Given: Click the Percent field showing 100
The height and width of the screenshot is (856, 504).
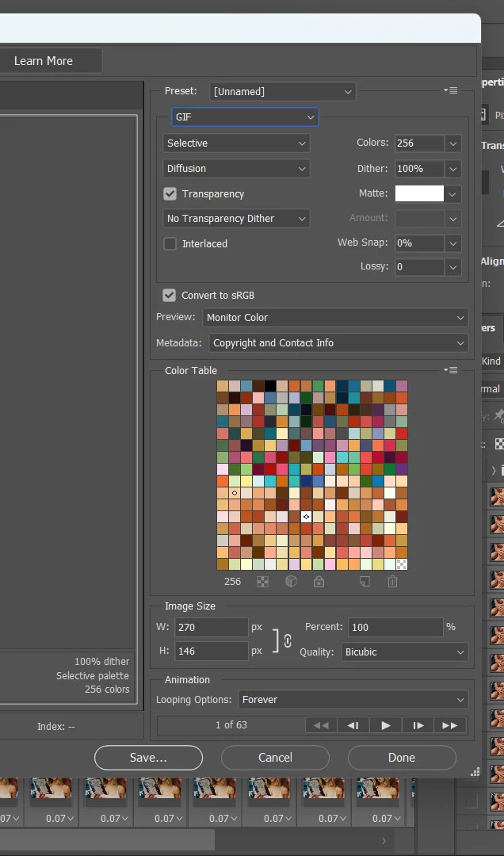Looking at the screenshot, I should click(395, 627).
